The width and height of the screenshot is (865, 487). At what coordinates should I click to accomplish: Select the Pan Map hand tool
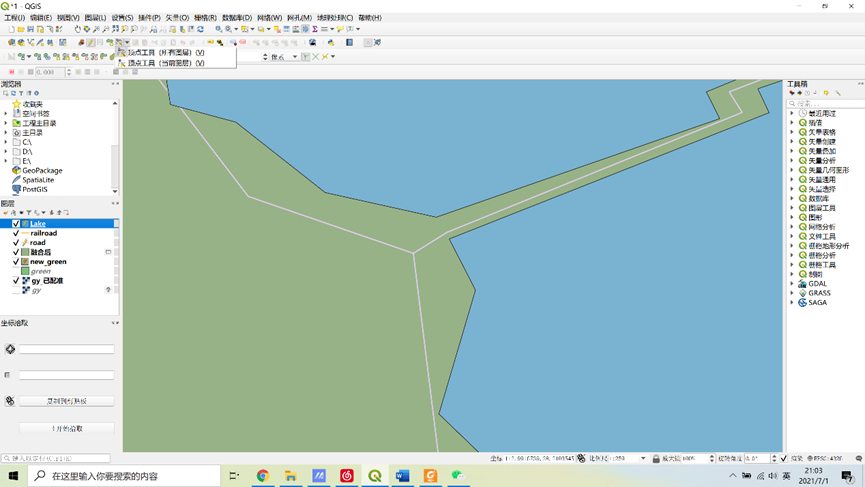click(x=78, y=29)
